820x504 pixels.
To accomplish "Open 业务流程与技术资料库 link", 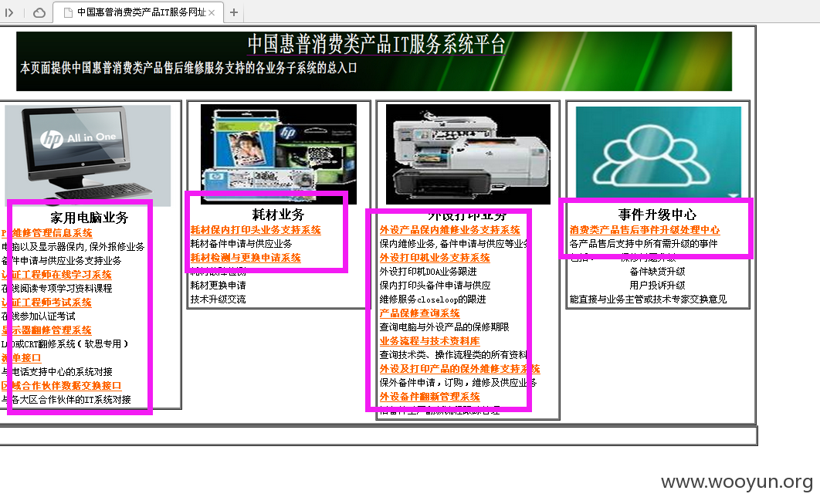I will coord(429,341).
